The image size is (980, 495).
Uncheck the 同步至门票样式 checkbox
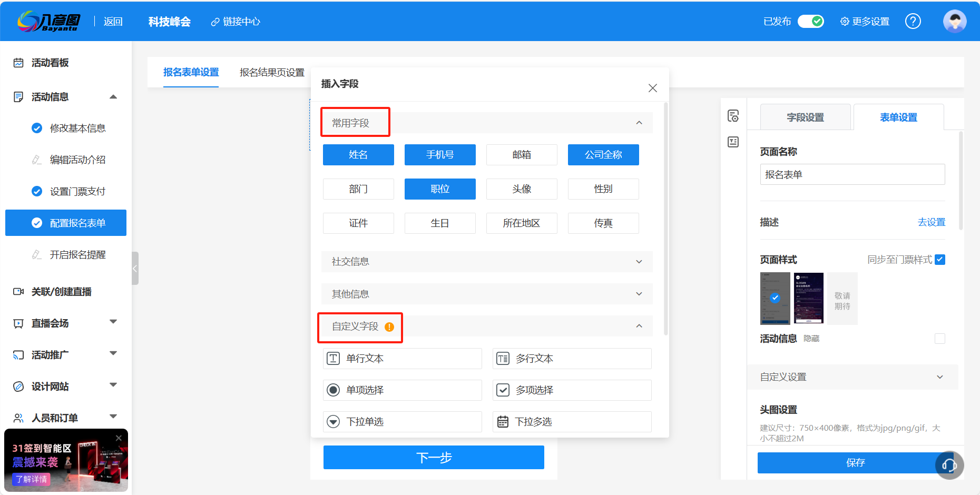click(941, 259)
